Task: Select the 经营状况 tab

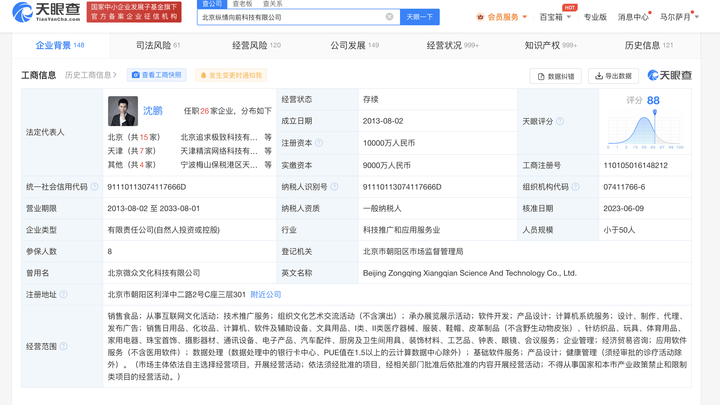Action: [452, 45]
